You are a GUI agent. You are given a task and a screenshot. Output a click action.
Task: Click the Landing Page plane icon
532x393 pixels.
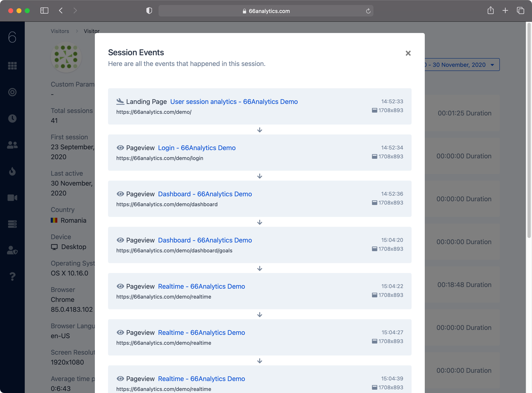pyautogui.click(x=120, y=101)
